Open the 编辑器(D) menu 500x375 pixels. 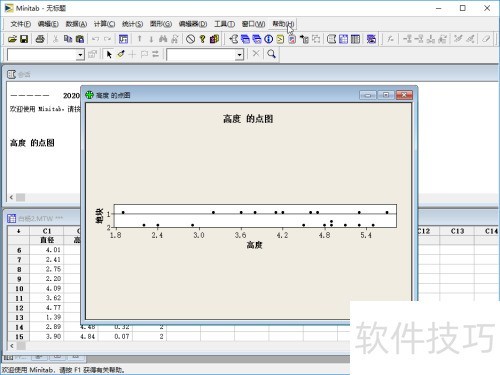(x=193, y=24)
